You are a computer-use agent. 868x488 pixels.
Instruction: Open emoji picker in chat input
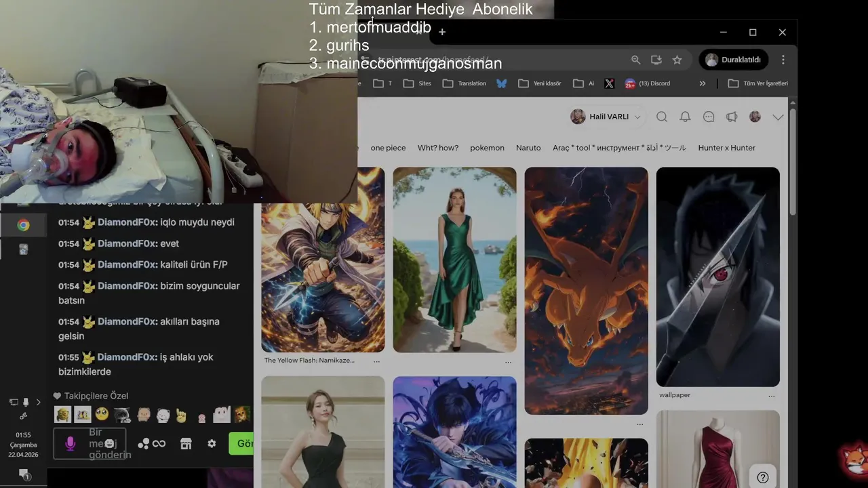[x=109, y=443]
